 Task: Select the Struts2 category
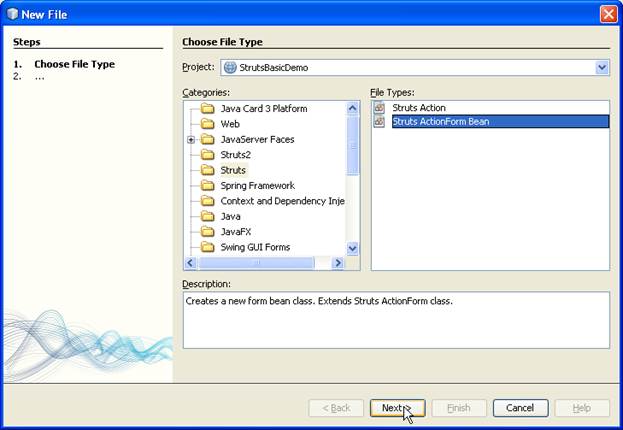[236, 155]
